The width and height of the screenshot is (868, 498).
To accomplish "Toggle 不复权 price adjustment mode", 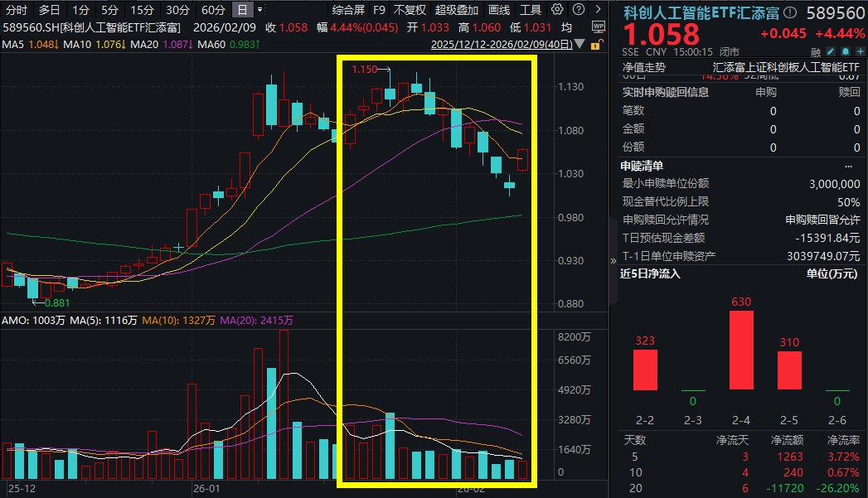I will (x=410, y=10).
